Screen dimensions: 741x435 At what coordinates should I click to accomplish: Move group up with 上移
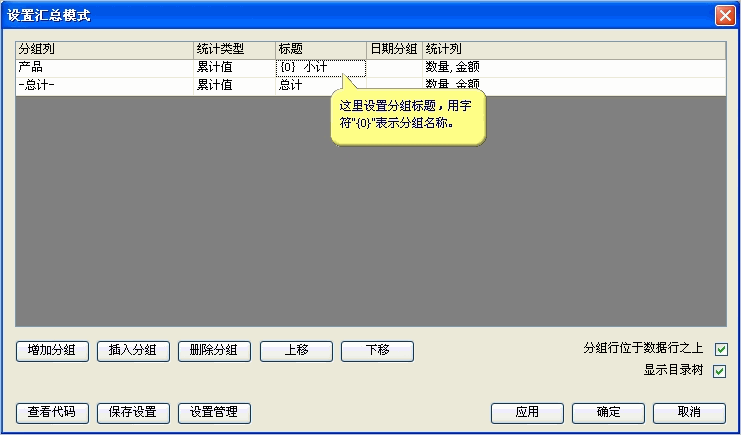(296, 351)
